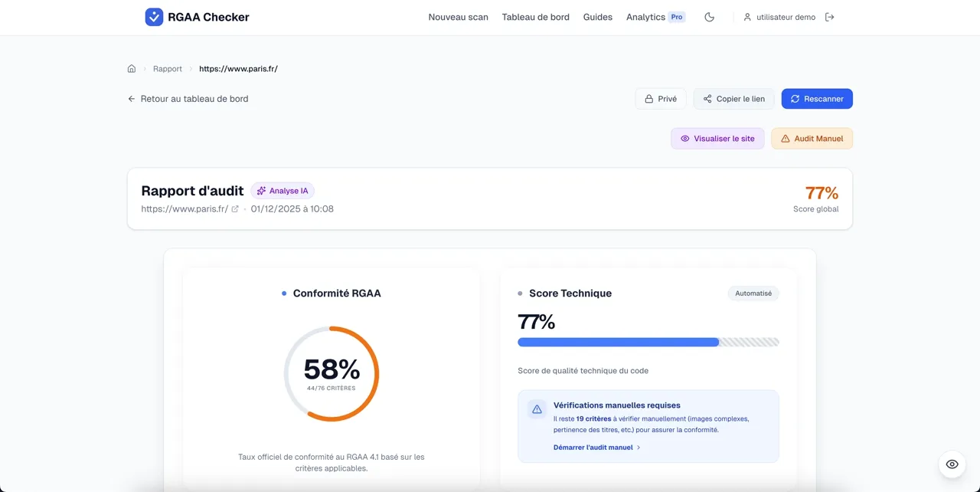980x492 pixels.
Task: Expand the Rapport breadcrumb chevron
Action: coord(189,68)
